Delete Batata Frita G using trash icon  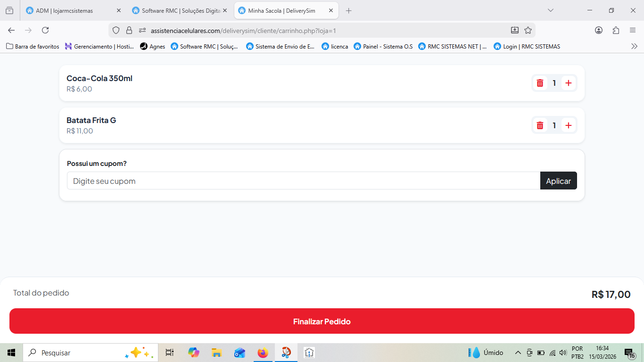tap(540, 125)
